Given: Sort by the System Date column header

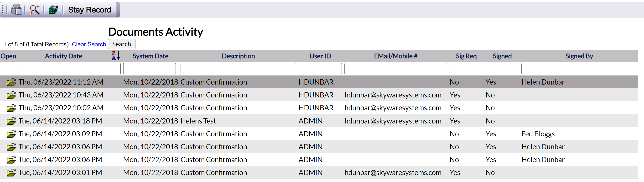Looking at the screenshot, I should pos(151,56).
